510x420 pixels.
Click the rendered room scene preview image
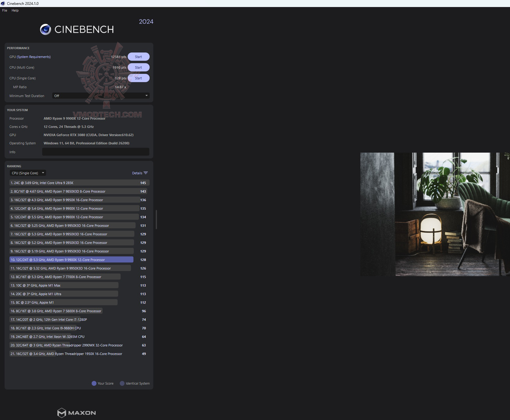coord(435,214)
